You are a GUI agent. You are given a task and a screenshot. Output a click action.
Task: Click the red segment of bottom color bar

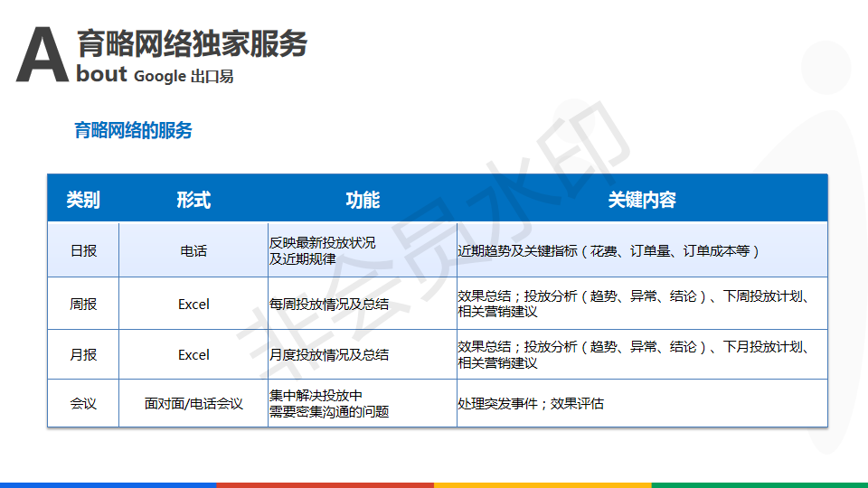325,484
